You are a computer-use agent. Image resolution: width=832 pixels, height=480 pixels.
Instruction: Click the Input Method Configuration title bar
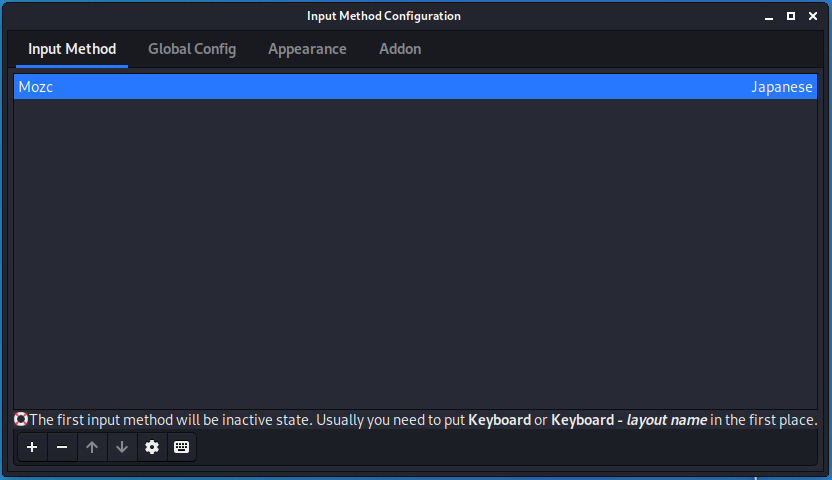pyautogui.click(x=384, y=16)
